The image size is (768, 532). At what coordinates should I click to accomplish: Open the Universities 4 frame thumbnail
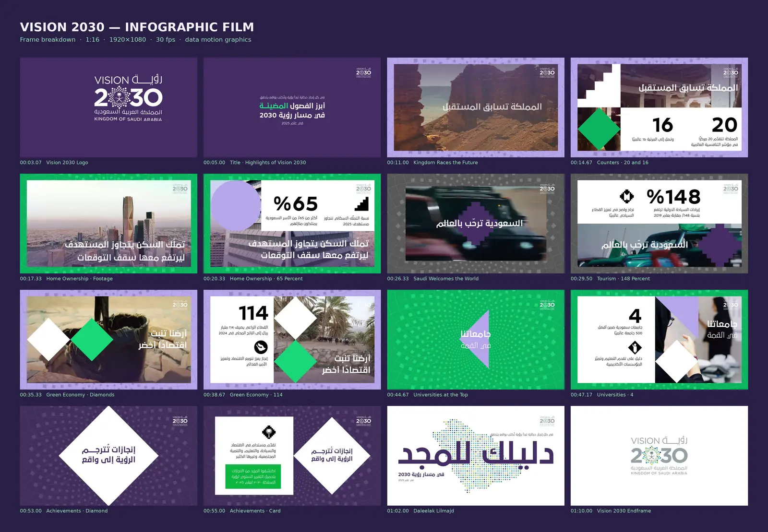659,340
